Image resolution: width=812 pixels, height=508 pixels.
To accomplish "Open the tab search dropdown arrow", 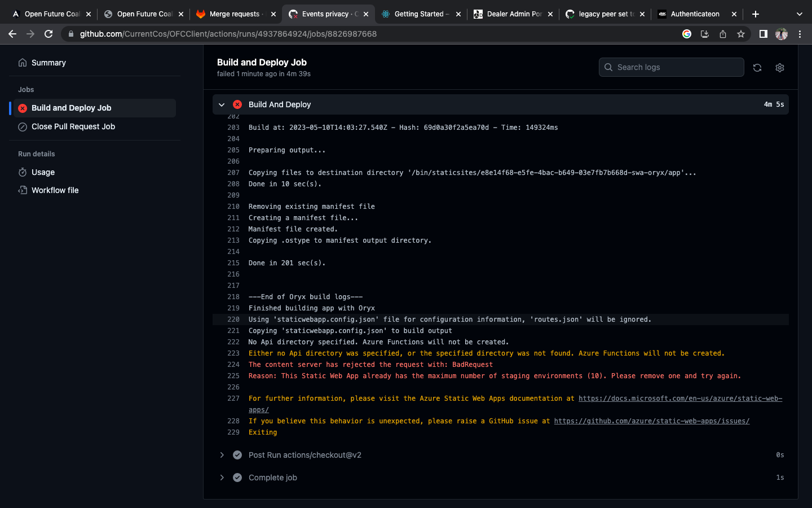I will 799,14.
